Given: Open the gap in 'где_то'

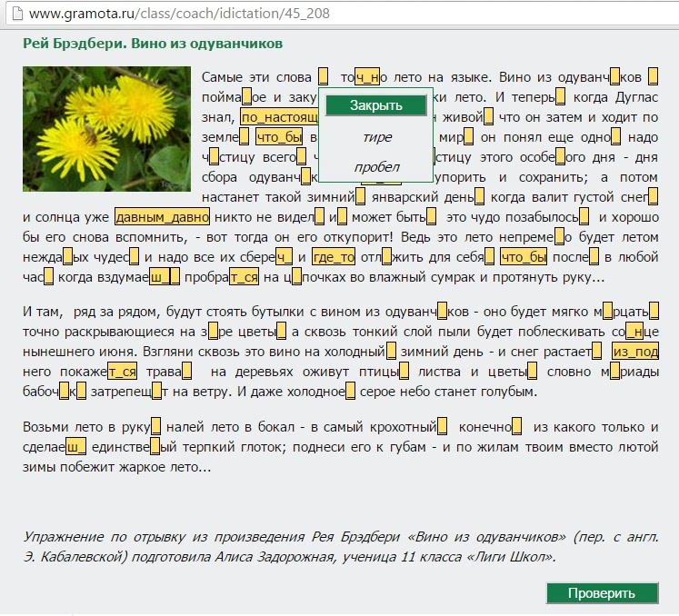Looking at the screenshot, I should (333, 257).
